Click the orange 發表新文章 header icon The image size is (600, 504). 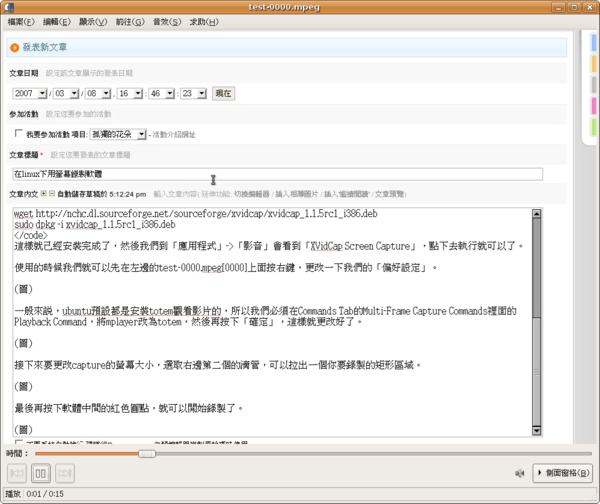pyautogui.click(x=15, y=47)
